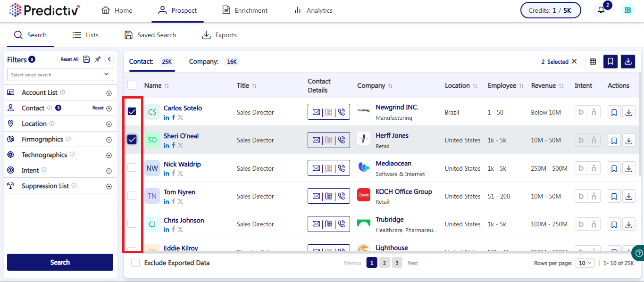Show Chris Johnson's office phone icon

coord(329,224)
